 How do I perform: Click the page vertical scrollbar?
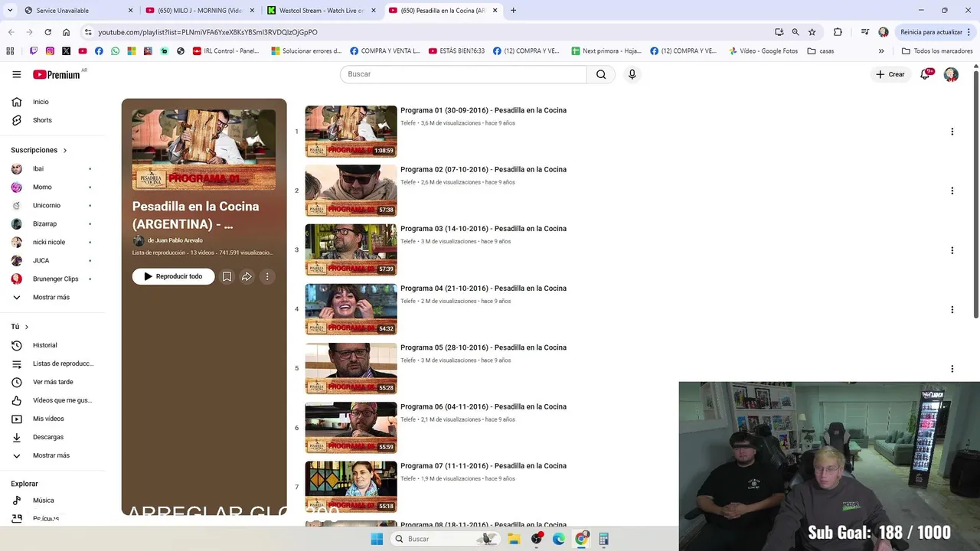tap(975, 195)
